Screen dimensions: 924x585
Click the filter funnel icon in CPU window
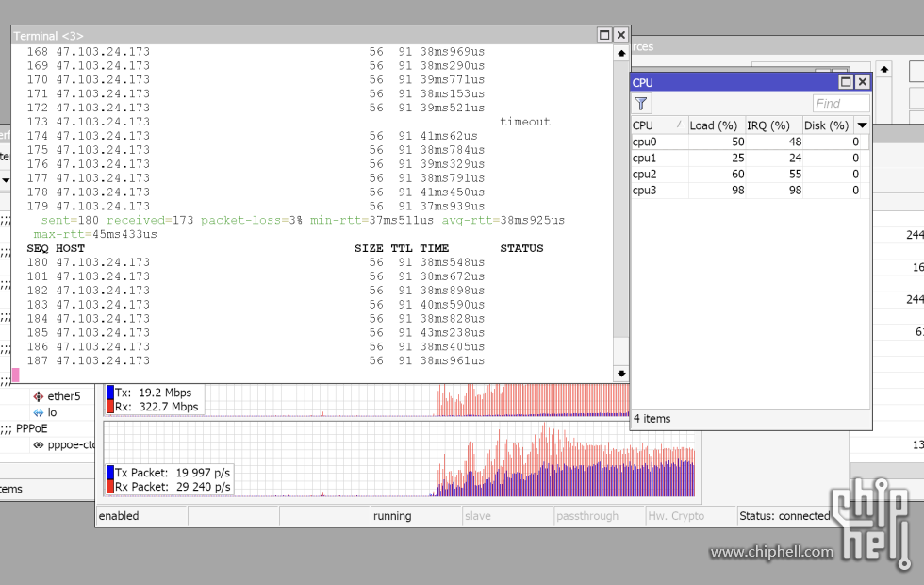pos(641,105)
